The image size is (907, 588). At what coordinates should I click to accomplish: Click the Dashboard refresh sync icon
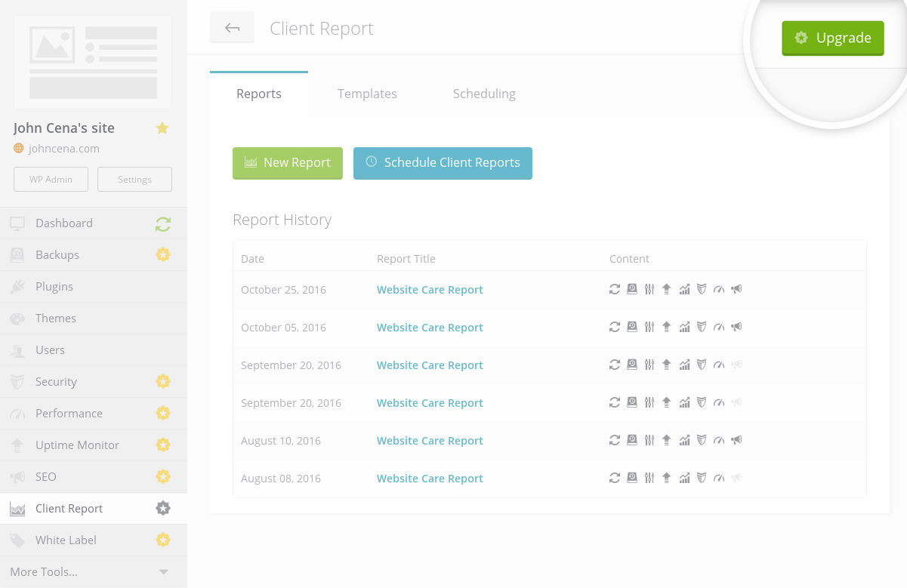pyautogui.click(x=163, y=223)
